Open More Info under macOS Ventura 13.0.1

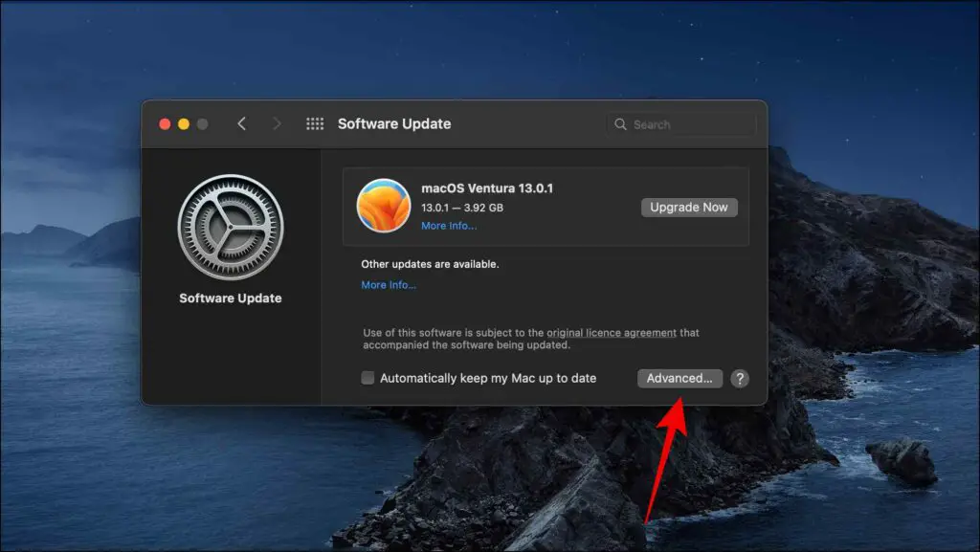(449, 226)
